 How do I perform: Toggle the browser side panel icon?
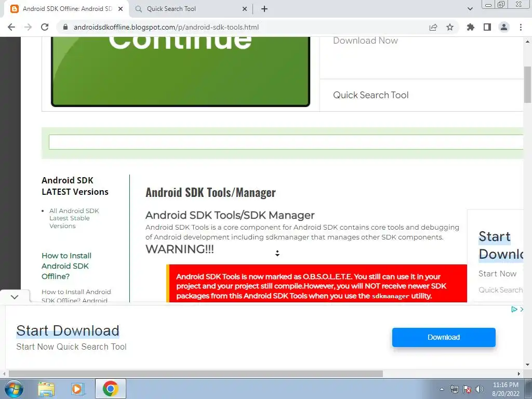tap(487, 27)
